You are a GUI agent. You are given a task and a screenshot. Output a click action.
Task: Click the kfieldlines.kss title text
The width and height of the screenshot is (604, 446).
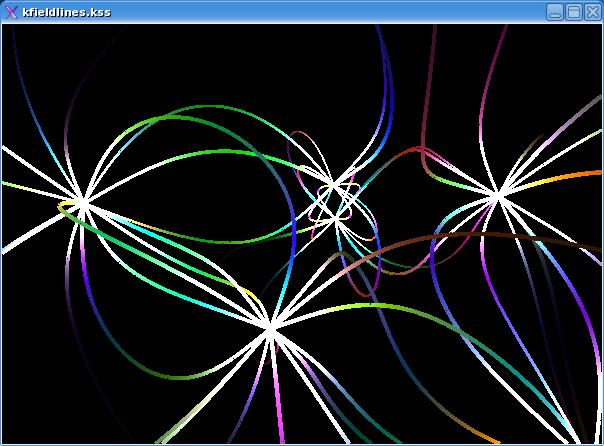(x=67, y=12)
